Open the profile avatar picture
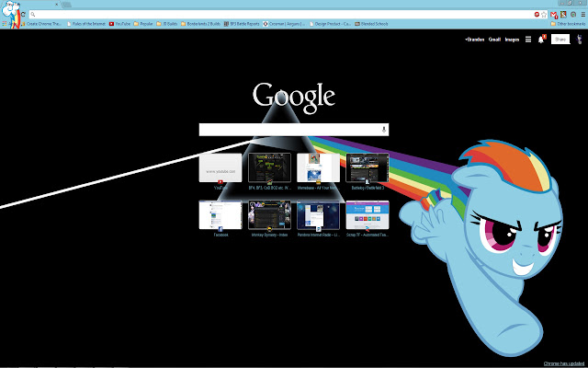The width and height of the screenshot is (588, 368). point(580,39)
